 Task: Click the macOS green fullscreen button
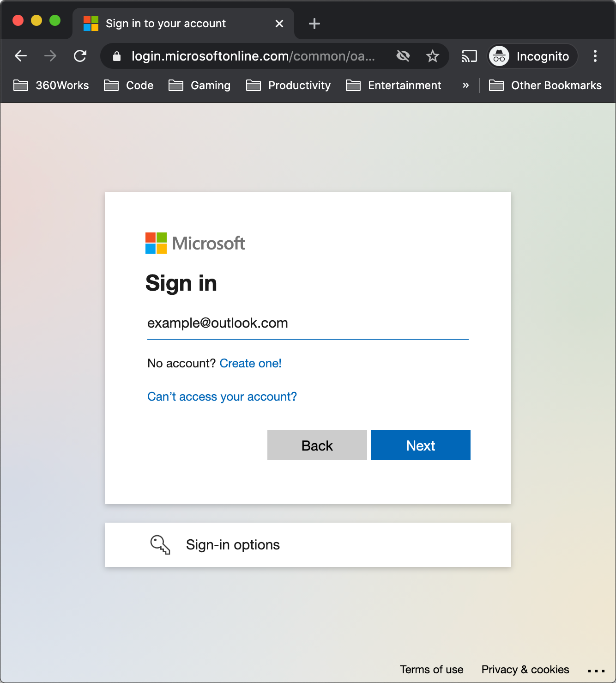(55, 20)
